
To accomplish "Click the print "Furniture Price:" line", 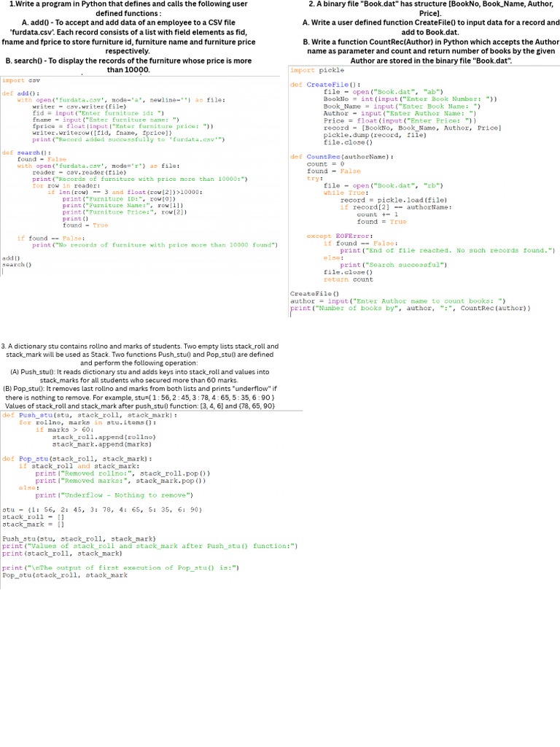I will pos(125,212).
